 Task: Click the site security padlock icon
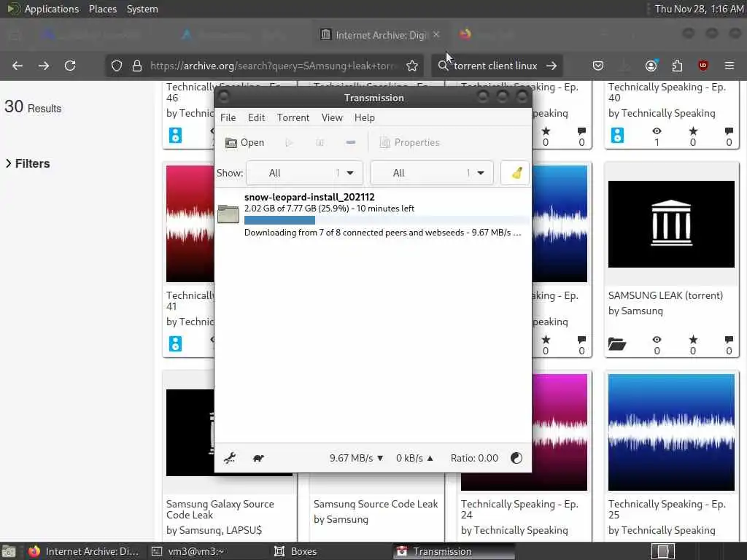coord(136,66)
